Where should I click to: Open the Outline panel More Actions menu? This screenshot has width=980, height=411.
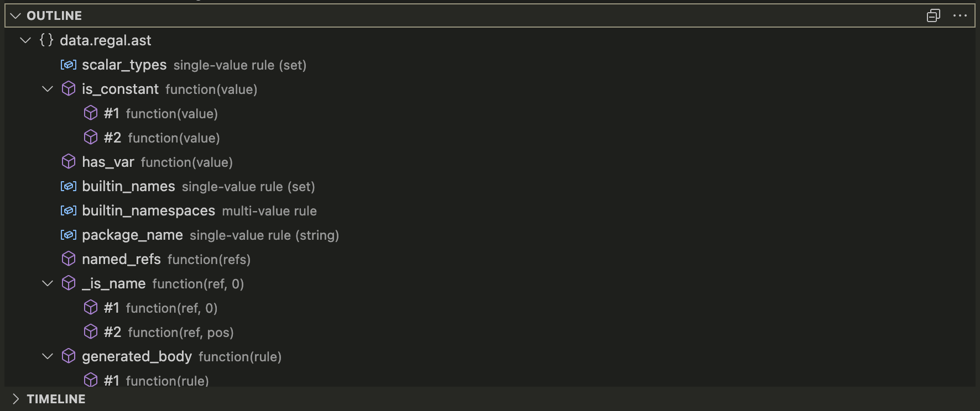pos(960,15)
